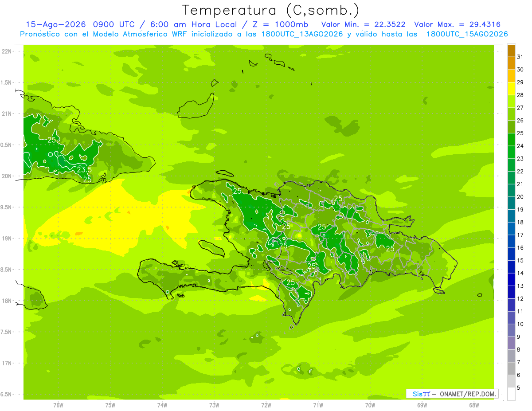Pick the teal swatch between 19 and 20
Viewport: 532px width, 411px height.
tap(511, 203)
